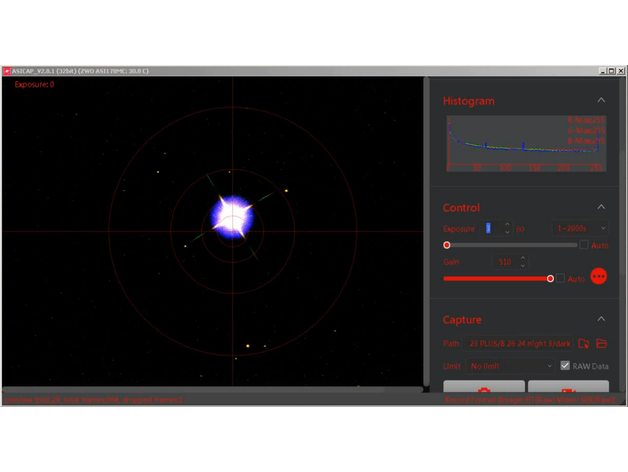Collapse the Control section
The height and width of the screenshot is (472, 628).
point(601,207)
